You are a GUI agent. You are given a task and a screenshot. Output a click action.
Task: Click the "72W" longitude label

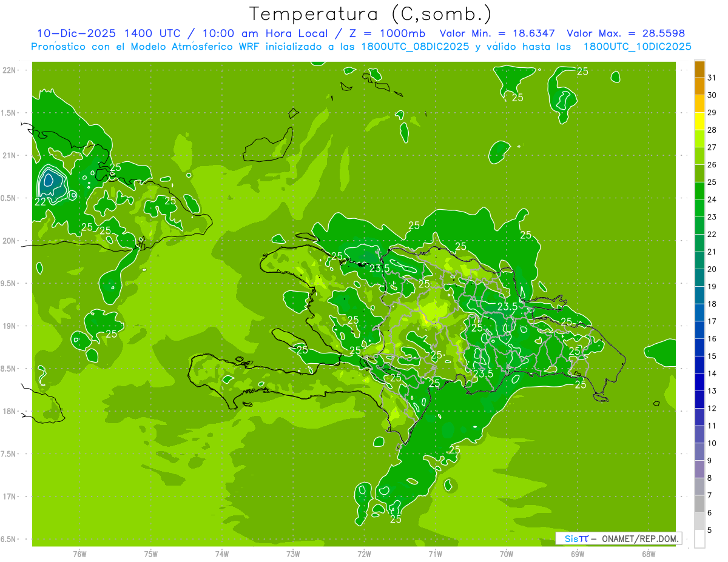[x=364, y=554]
